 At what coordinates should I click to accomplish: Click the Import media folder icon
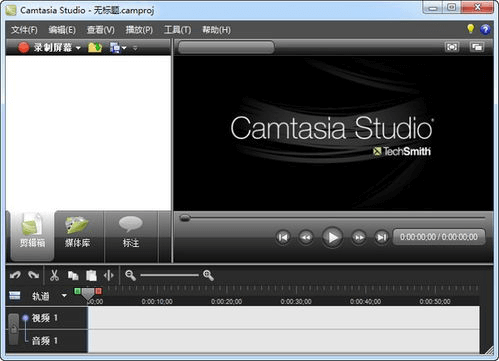(95, 48)
